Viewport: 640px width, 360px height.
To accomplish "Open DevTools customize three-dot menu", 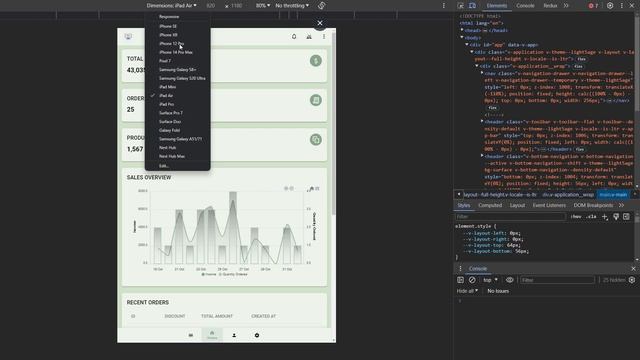I will 622,6.
